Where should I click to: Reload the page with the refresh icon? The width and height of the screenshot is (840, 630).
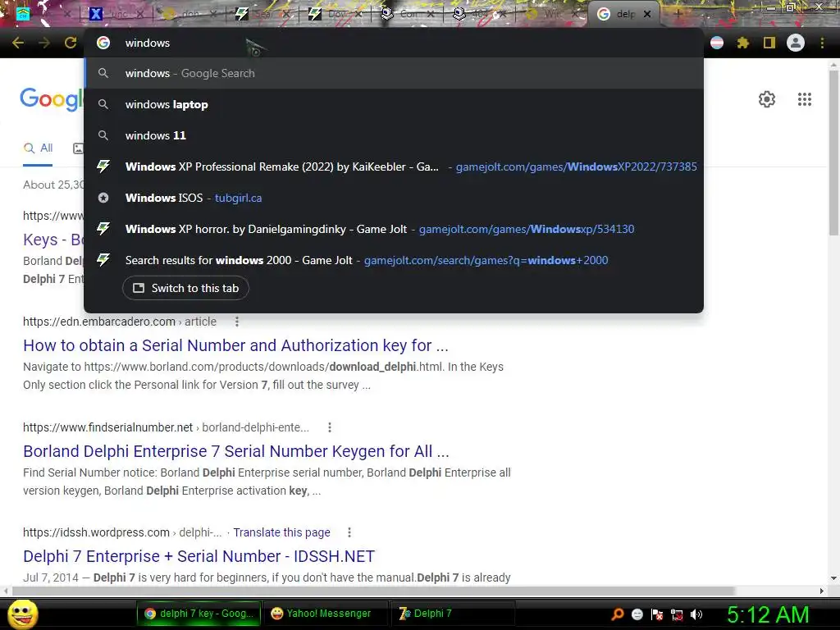71,43
